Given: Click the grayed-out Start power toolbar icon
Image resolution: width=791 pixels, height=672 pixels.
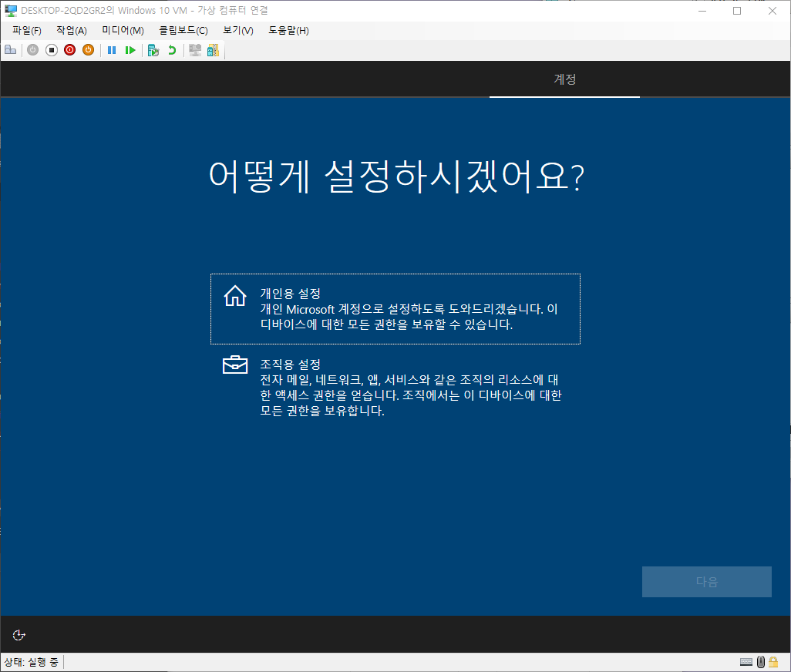Looking at the screenshot, I should pyautogui.click(x=33, y=50).
